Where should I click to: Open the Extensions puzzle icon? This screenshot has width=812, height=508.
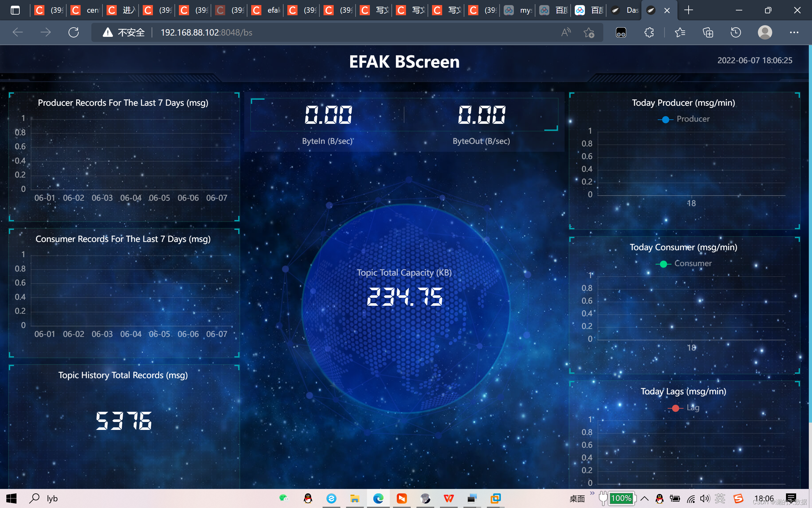[x=649, y=32]
